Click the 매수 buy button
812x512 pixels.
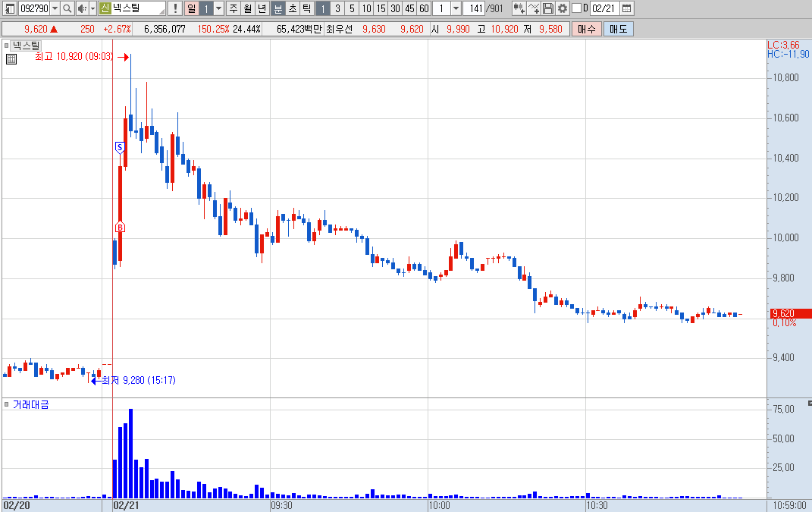[587, 29]
